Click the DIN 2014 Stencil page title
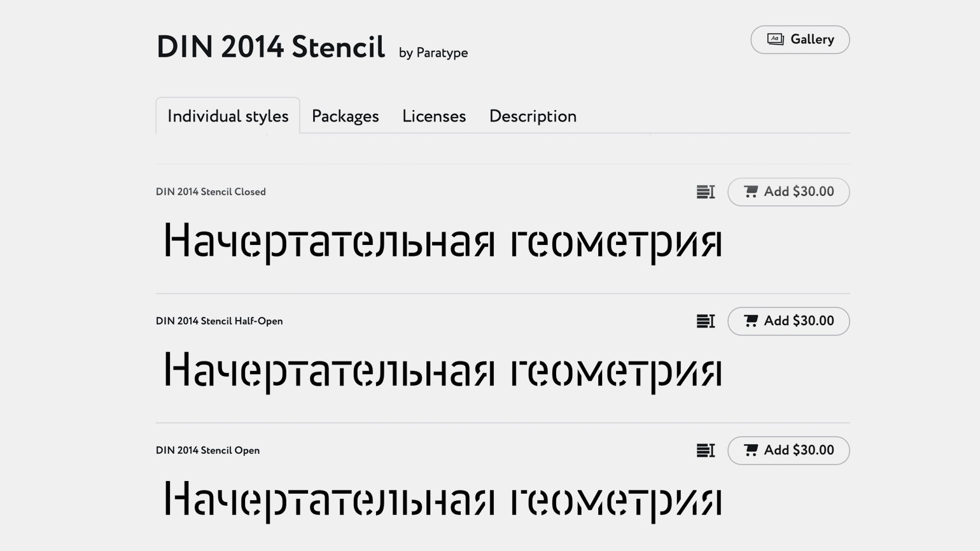 (270, 47)
